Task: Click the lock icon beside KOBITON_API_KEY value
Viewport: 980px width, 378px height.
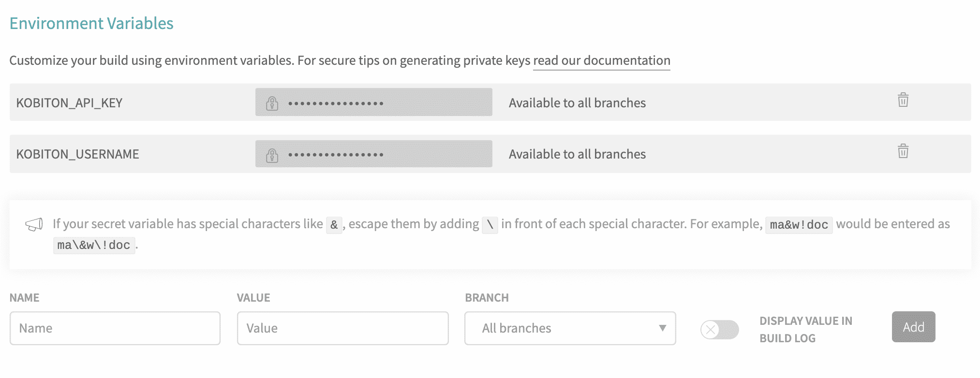Action: click(272, 103)
